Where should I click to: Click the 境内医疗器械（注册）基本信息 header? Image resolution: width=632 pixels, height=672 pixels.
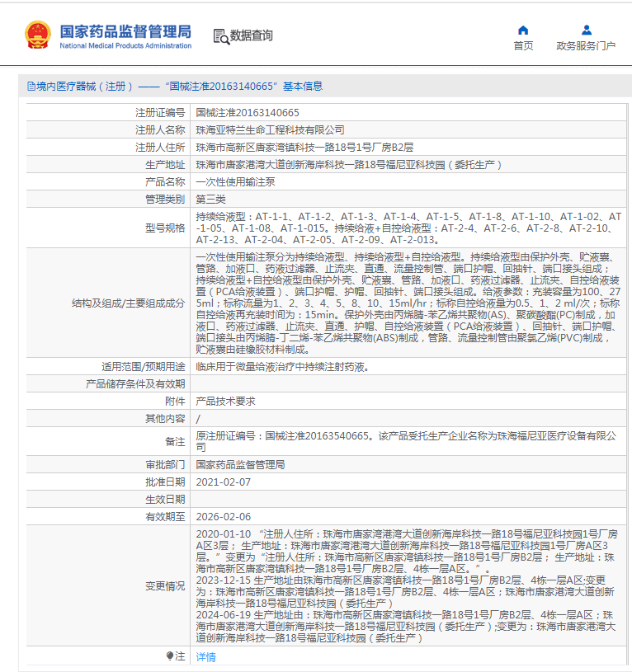click(175, 87)
